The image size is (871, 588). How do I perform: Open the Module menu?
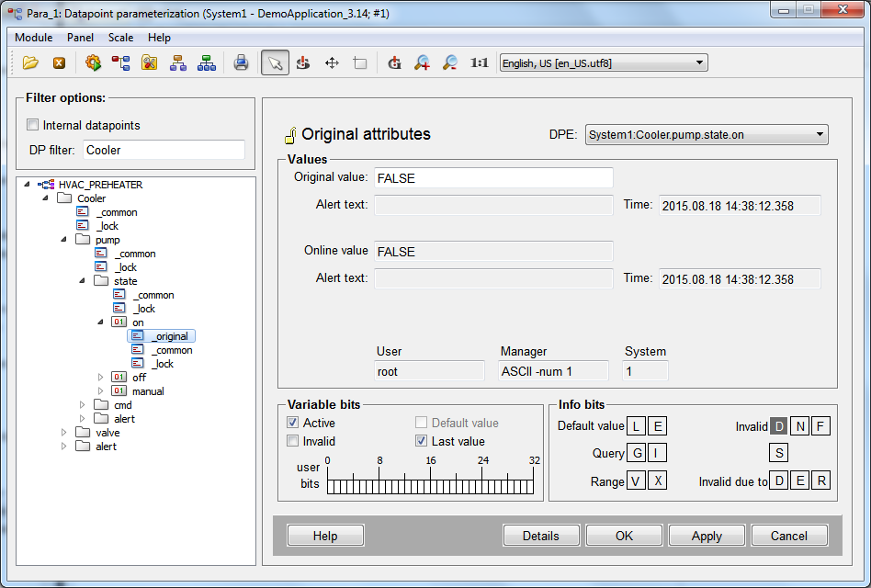(x=33, y=38)
